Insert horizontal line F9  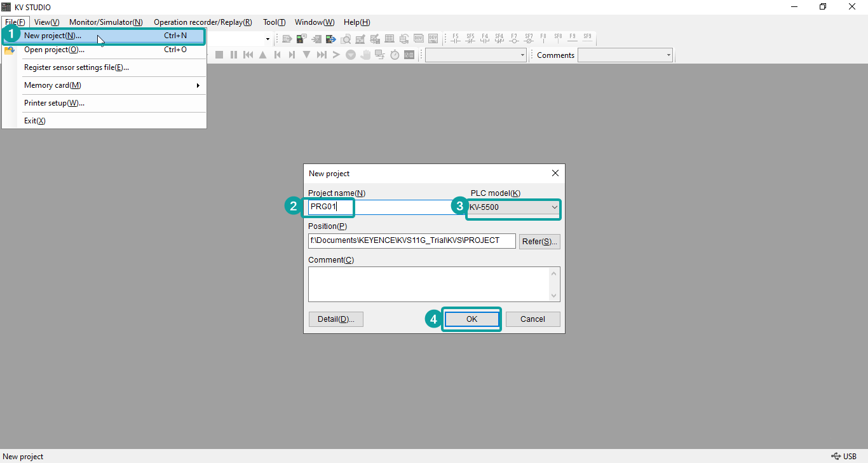[573, 38]
